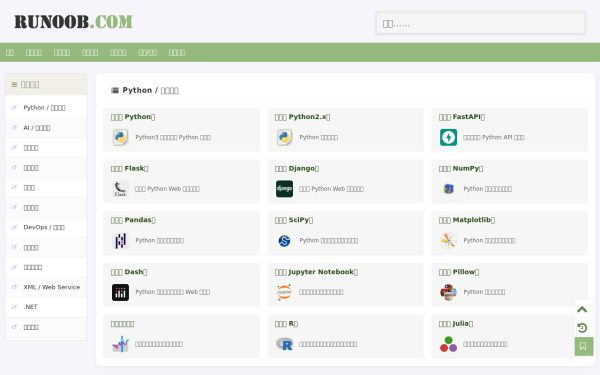The width and height of the screenshot is (600, 375).
Task: Click the RUNOOB.COM site logo
Action: coord(73,22)
